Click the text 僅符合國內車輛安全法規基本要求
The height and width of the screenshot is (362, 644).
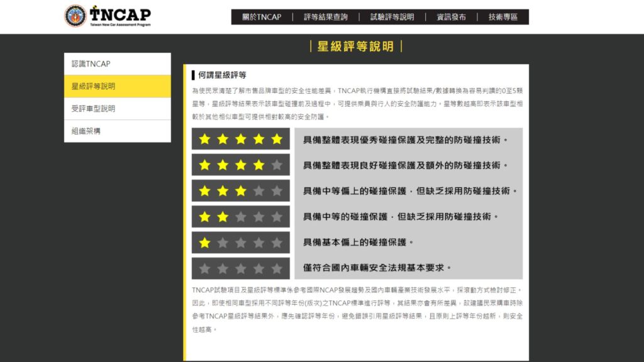pos(377,268)
